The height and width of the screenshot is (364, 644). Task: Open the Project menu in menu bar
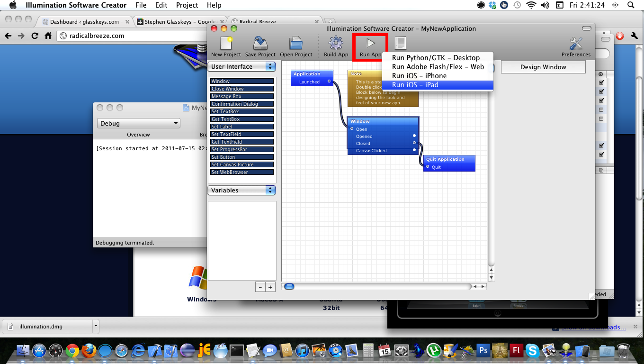[187, 5]
